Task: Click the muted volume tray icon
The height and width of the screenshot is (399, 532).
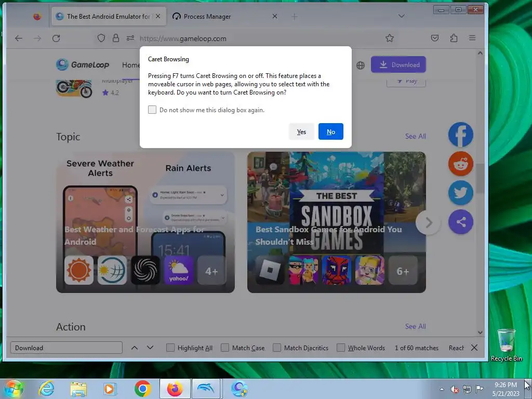Action: click(454, 389)
